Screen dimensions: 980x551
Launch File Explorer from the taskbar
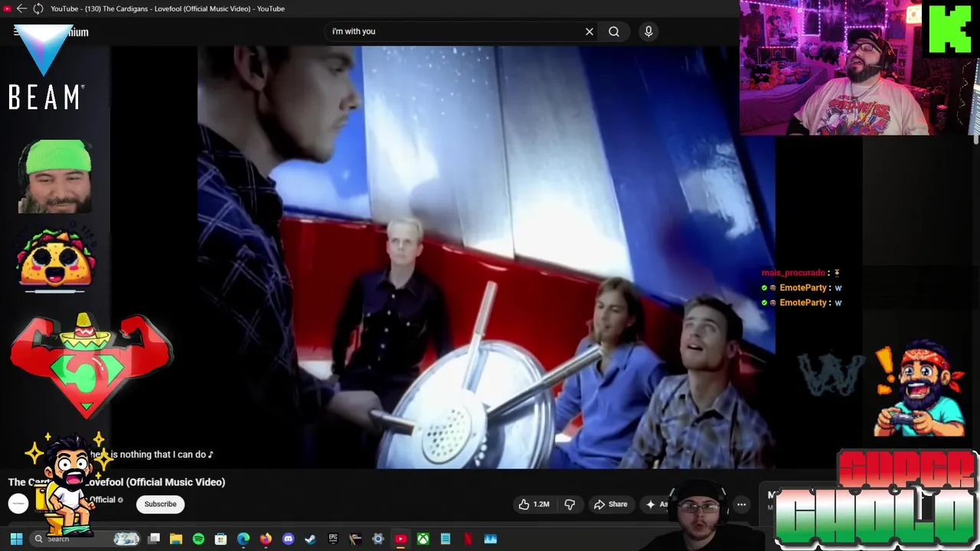pyautogui.click(x=176, y=539)
